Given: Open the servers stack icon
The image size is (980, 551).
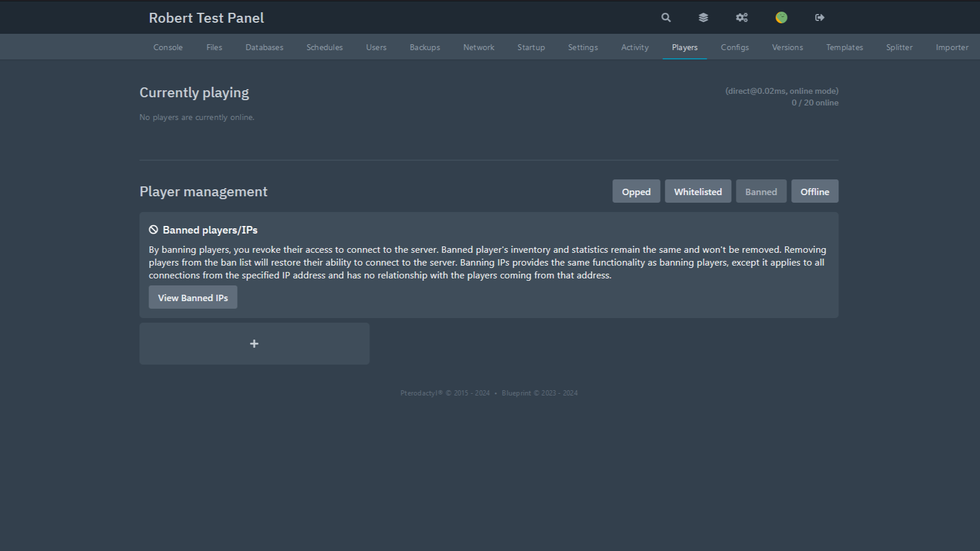Looking at the screenshot, I should click(703, 17).
